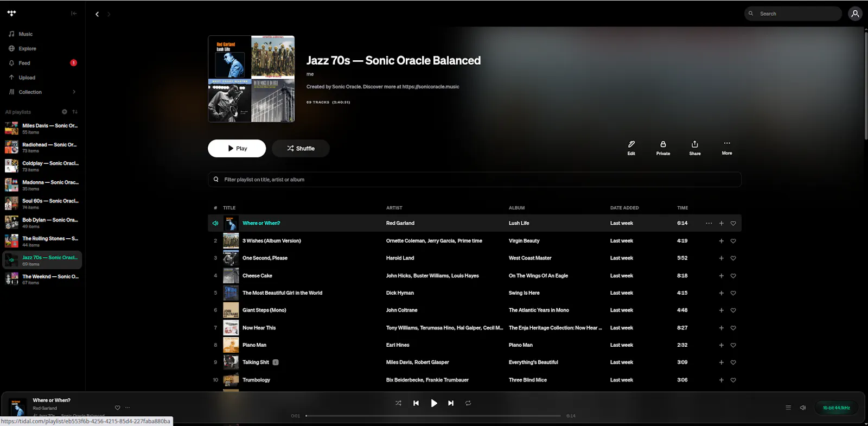Sort by the ARTIST column header
The image size is (868, 426).
pyautogui.click(x=394, y=208)
